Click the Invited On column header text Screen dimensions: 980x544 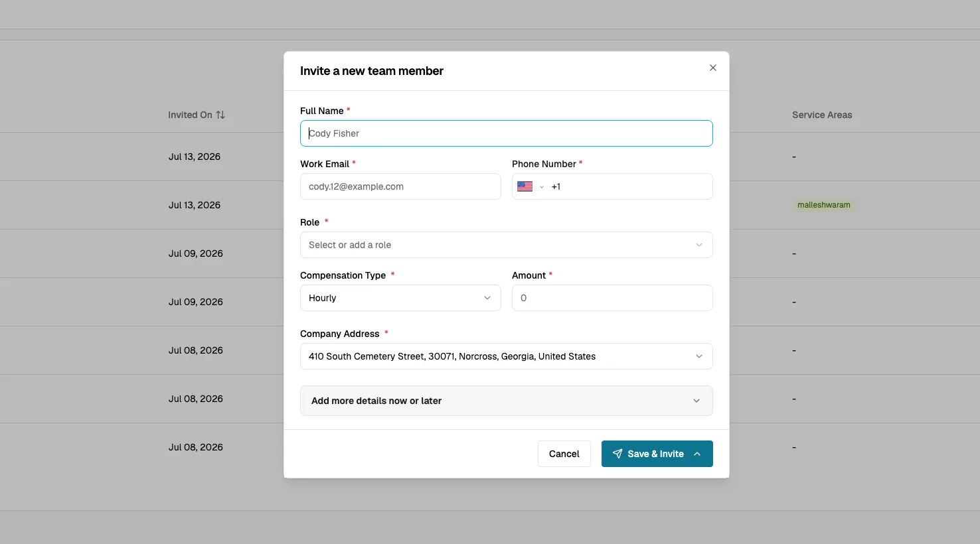pos(190,115)
